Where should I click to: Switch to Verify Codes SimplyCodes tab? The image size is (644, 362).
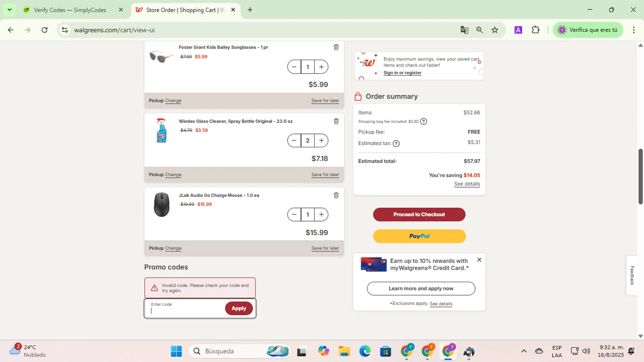click(x=70, y=10)
